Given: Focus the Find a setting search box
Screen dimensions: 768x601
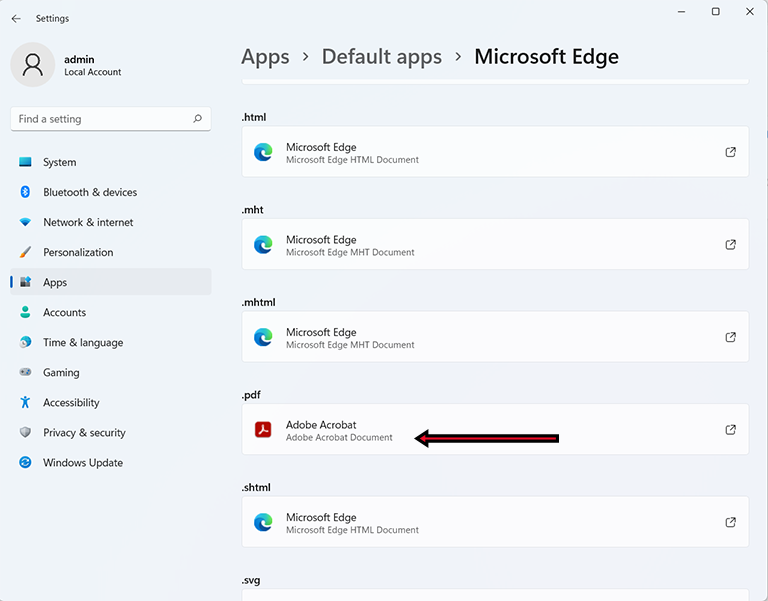Looking at the screenshot, I should click(111, 119).
